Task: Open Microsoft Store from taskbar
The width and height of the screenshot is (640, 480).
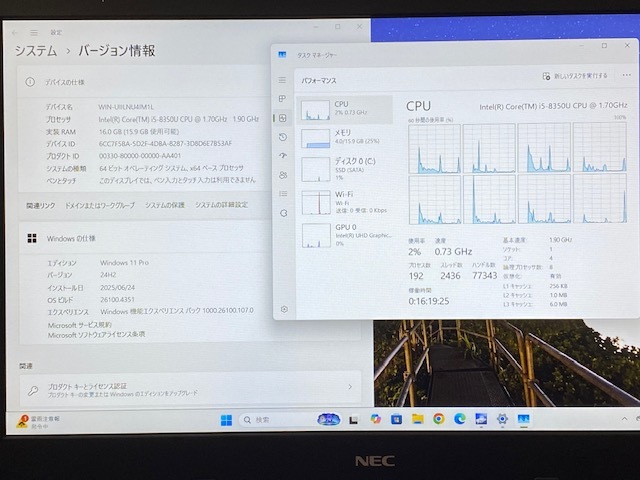Action: [396, 419]
